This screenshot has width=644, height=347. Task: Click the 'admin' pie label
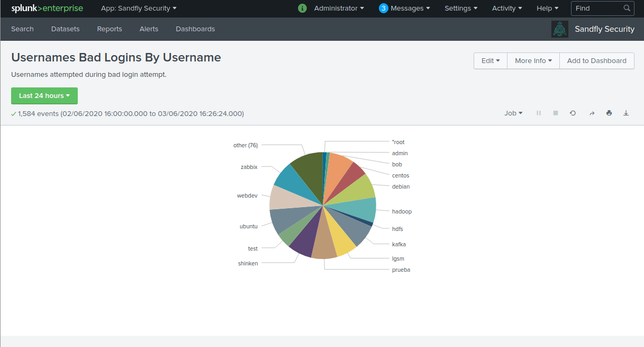[400, 153]
